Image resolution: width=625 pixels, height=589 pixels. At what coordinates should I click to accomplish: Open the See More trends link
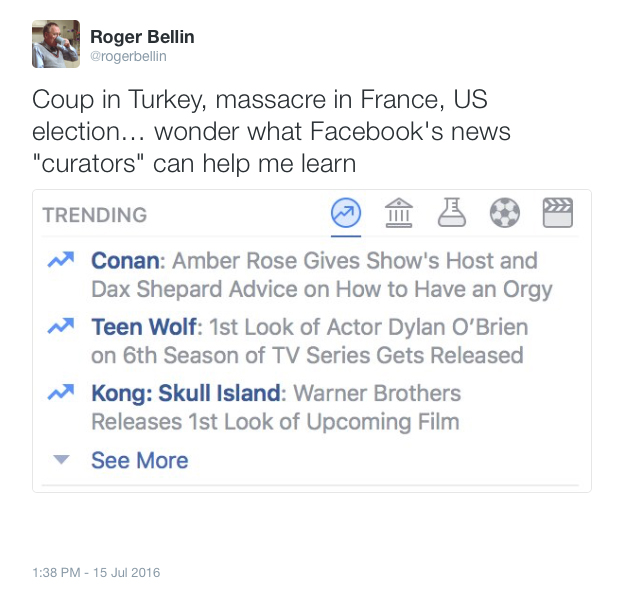coord(140,460)
